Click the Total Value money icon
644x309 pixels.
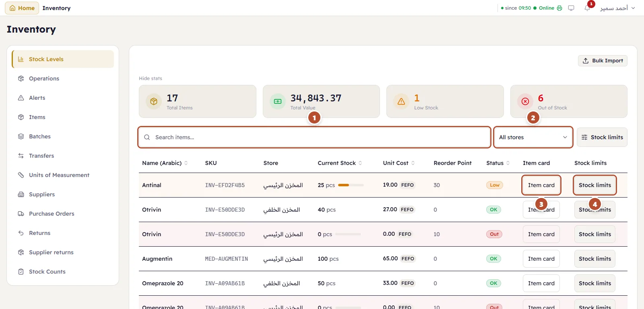click(278, 101)
